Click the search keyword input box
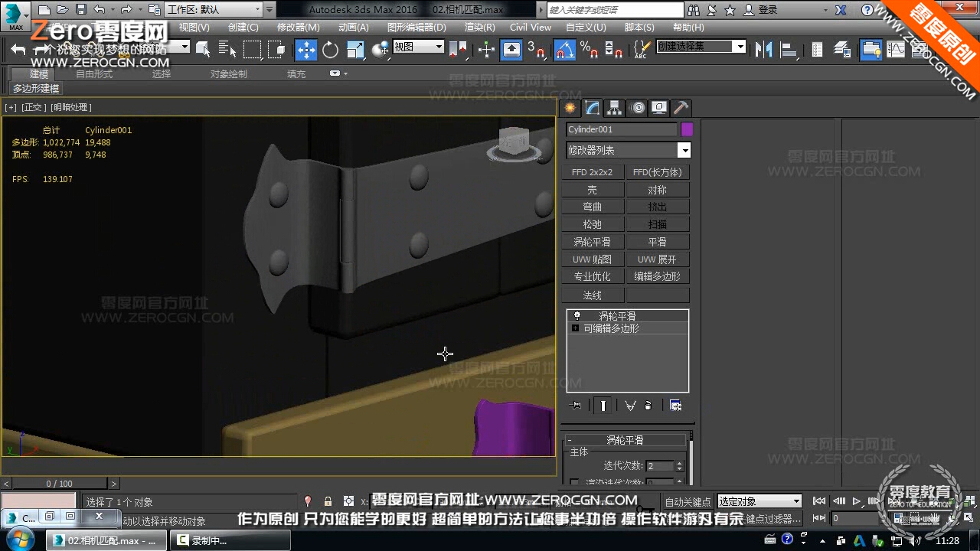Viewport: 980px width, 551px height. coord(615,10)
